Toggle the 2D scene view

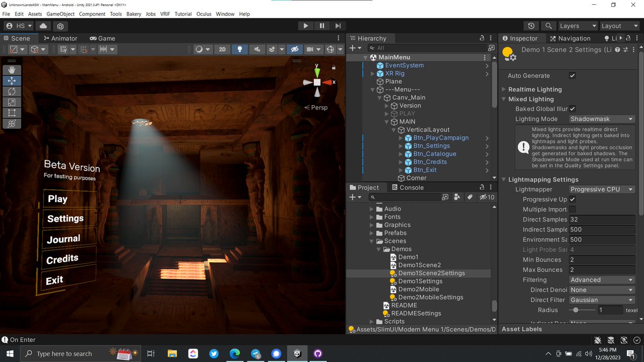tap(222, 49)
